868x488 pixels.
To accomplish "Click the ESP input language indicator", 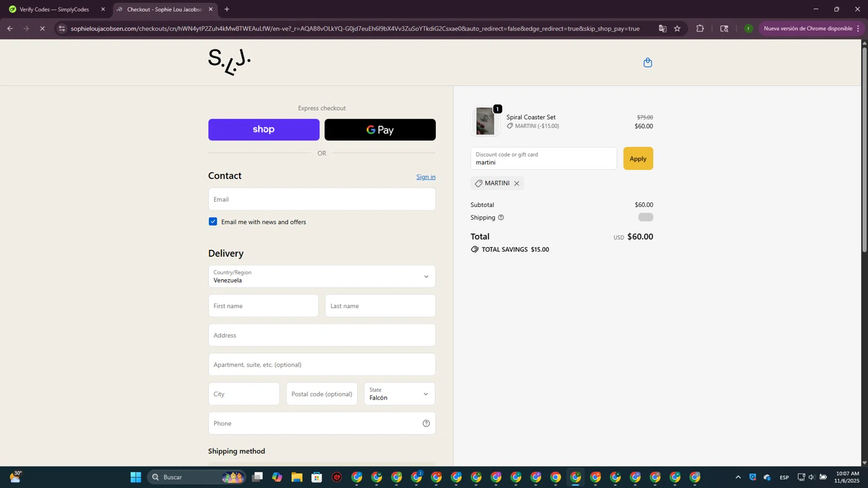I will 784,477.
